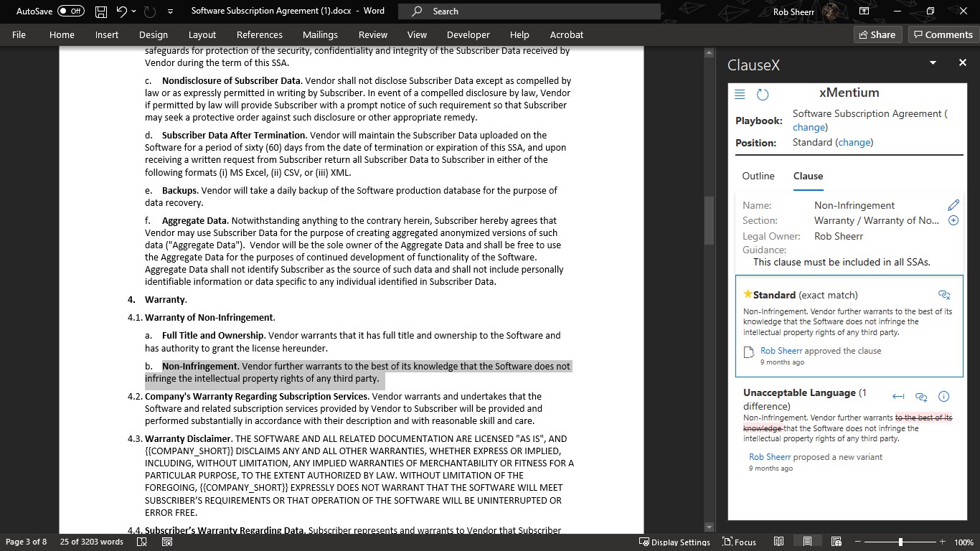Open Display Settings in status bar
980x551 pixels.
(674, 542)
